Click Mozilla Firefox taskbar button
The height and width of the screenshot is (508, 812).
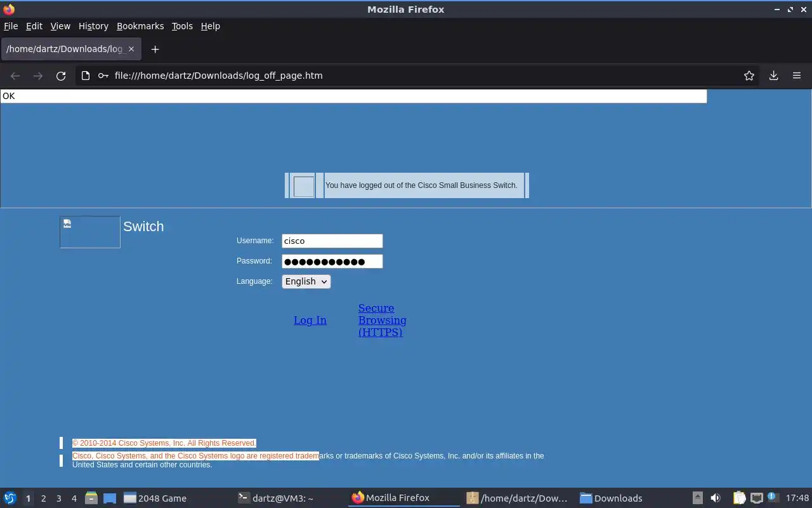(405, 498)
